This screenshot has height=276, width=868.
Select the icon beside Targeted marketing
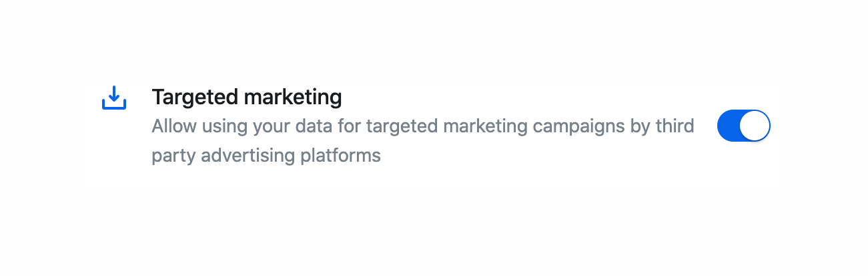pos(114,98)
